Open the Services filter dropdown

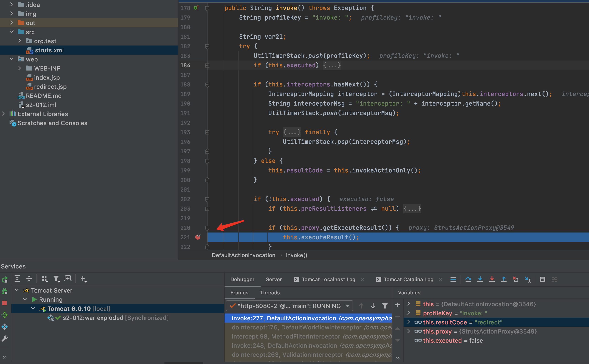coord(56,279)
